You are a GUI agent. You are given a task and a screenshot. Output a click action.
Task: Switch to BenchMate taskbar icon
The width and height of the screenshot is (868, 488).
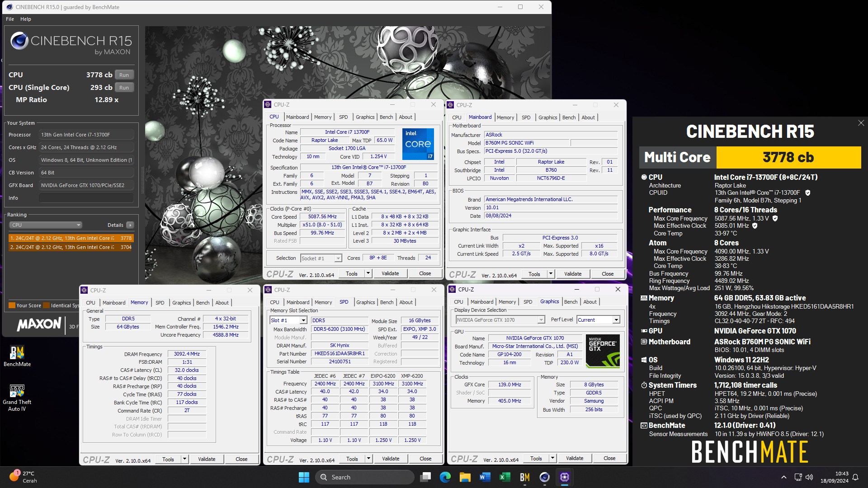[525, 477]
